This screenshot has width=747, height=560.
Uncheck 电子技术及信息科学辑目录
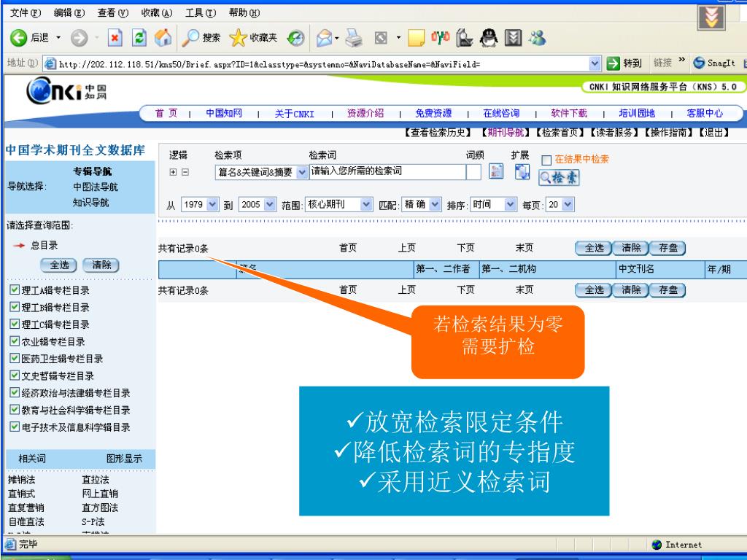tap(15, 427)
